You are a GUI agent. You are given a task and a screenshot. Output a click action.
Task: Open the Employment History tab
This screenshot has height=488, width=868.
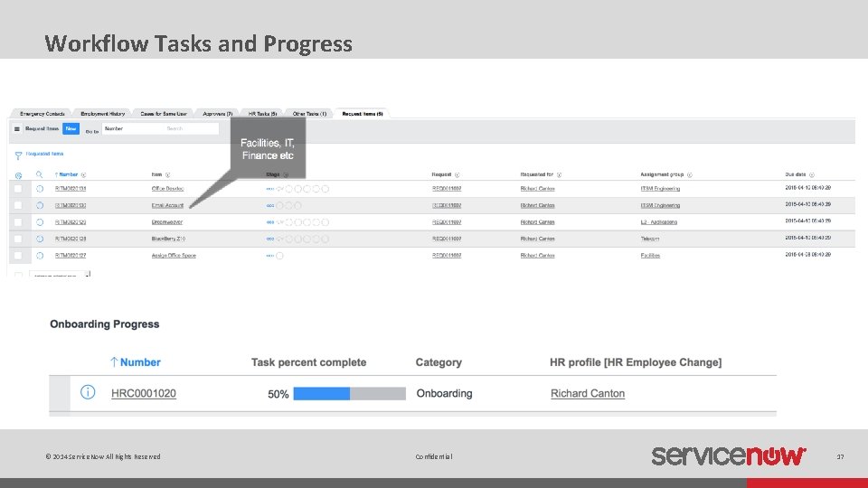coord(102,114)
